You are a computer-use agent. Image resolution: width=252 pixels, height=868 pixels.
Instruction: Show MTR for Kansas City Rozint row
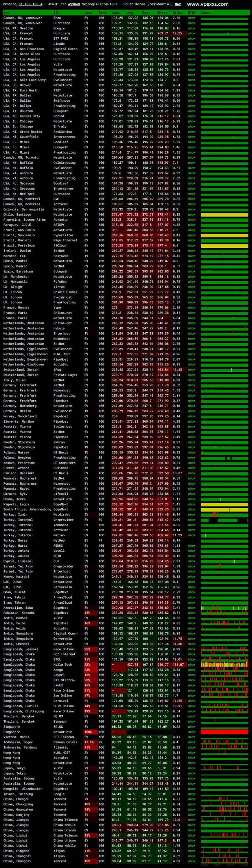(192, 116)
